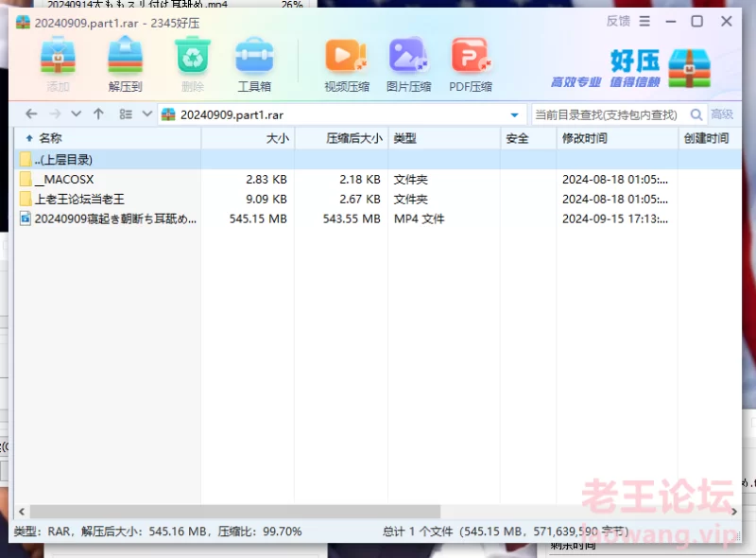Image resolution: width=756 pixels, height=558 pixels.
Task: Open 高级 advanced search link
Action: pyautogui.click(x=722, y=114)
